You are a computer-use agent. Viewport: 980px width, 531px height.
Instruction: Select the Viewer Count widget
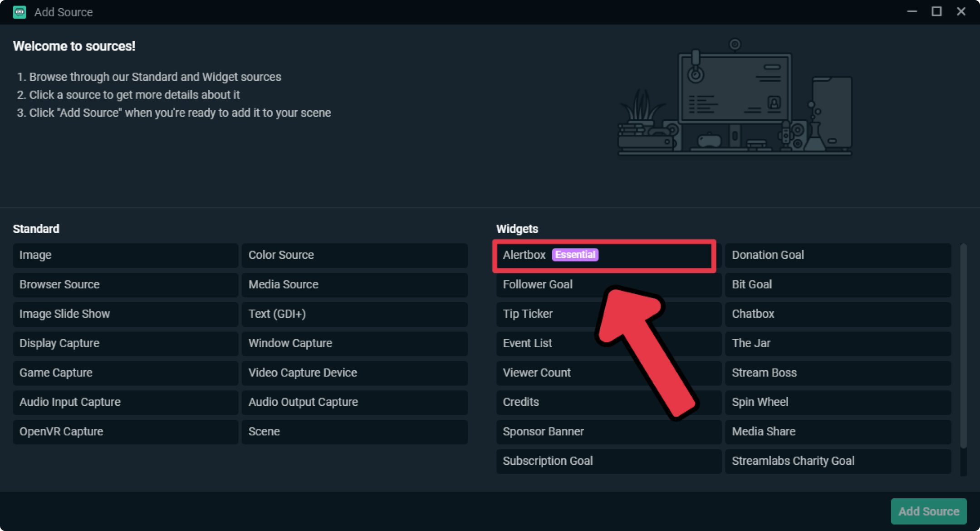pos(537,372)
